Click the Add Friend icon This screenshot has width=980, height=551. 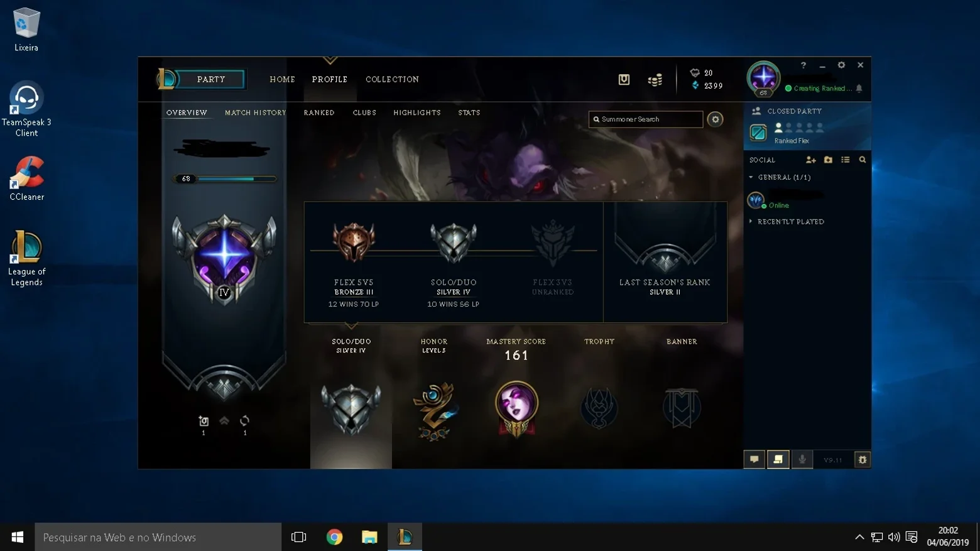tap(811, 160)
